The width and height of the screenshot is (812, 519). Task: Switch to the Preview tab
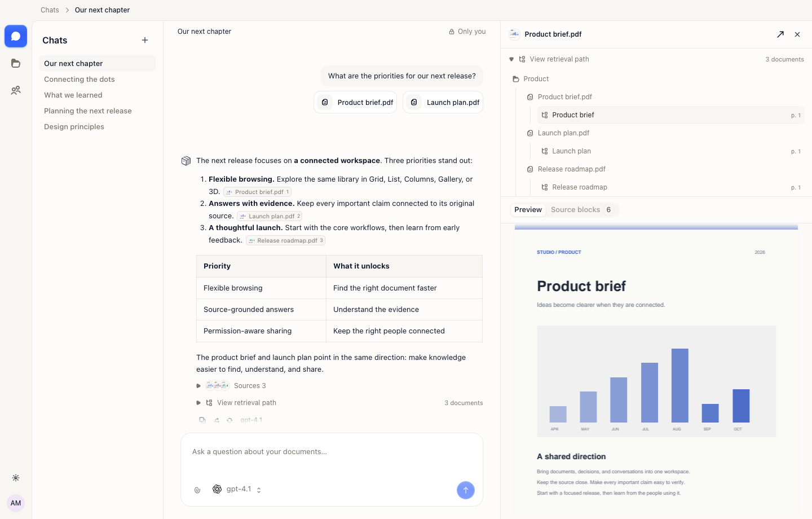(x=528, y=210)
